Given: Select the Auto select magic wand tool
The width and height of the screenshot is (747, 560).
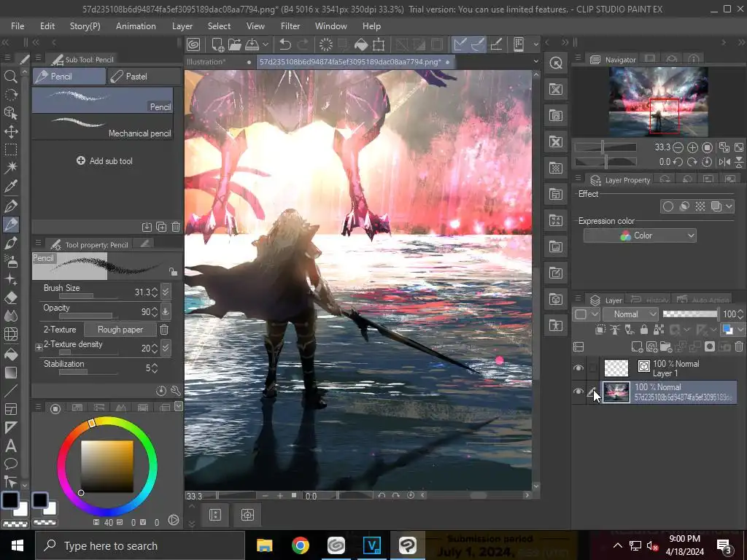Looking at the screenshot, I should pyautogui.click(x=10, y=167).
